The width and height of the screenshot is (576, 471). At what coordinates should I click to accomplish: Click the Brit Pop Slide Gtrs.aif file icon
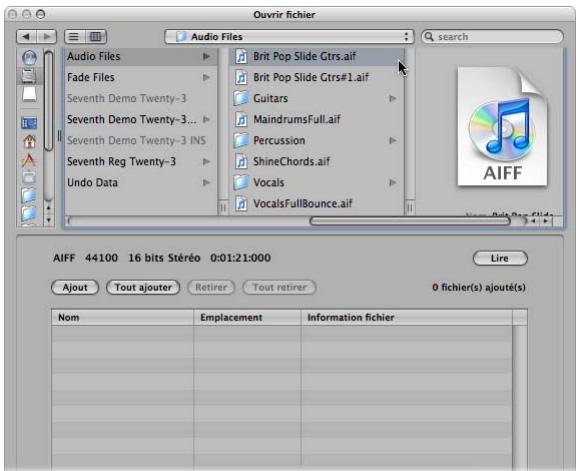point(241,57)
